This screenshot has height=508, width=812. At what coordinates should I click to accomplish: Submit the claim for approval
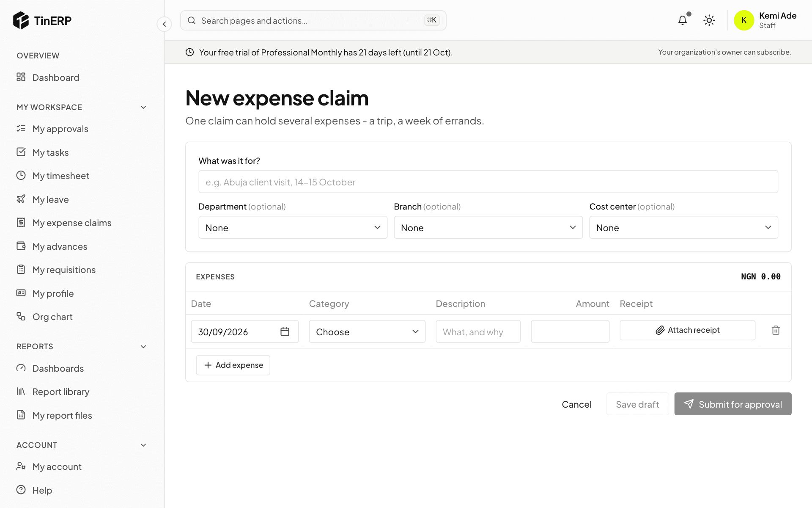pyautogui.click(x=733, y=404)
